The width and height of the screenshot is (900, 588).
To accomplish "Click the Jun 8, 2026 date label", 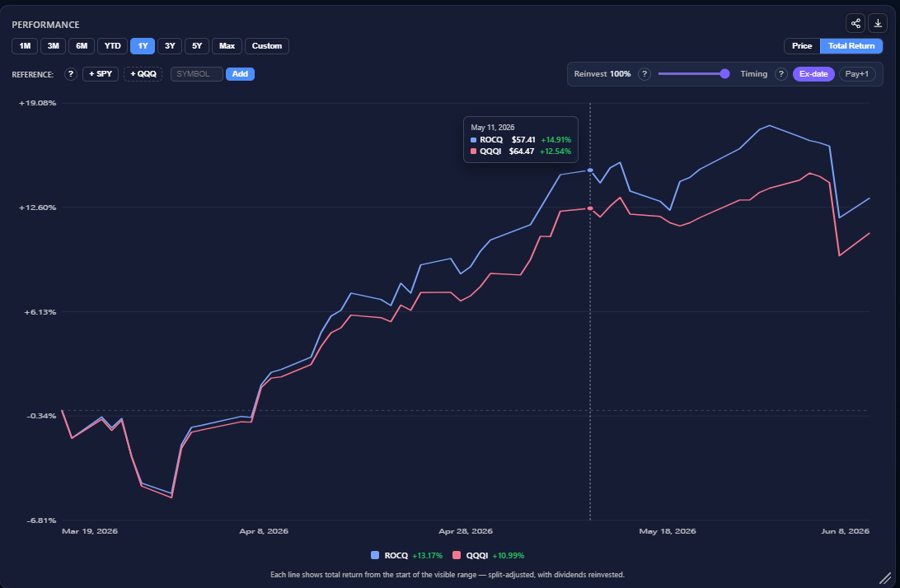I will [845, 531].
